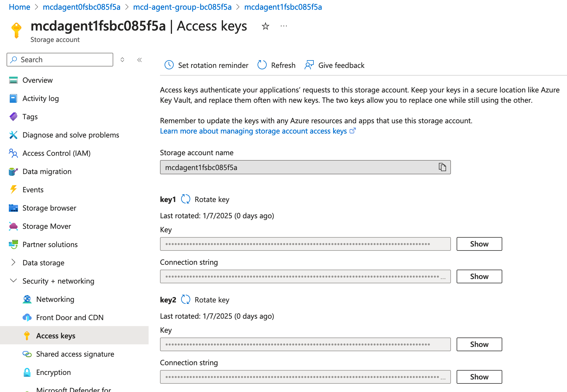
Task: Open learn more about managing access keys link
Action: [258, 131]
